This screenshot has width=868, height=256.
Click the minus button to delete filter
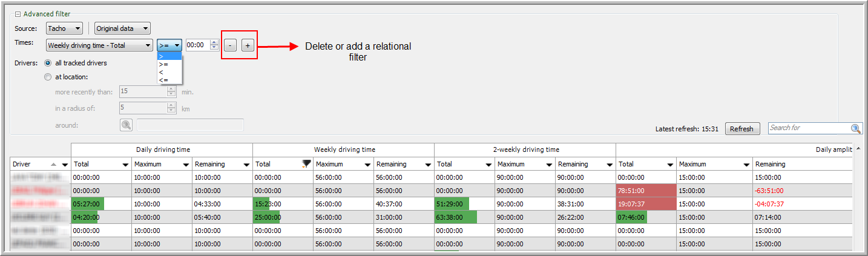pos(230,45)
